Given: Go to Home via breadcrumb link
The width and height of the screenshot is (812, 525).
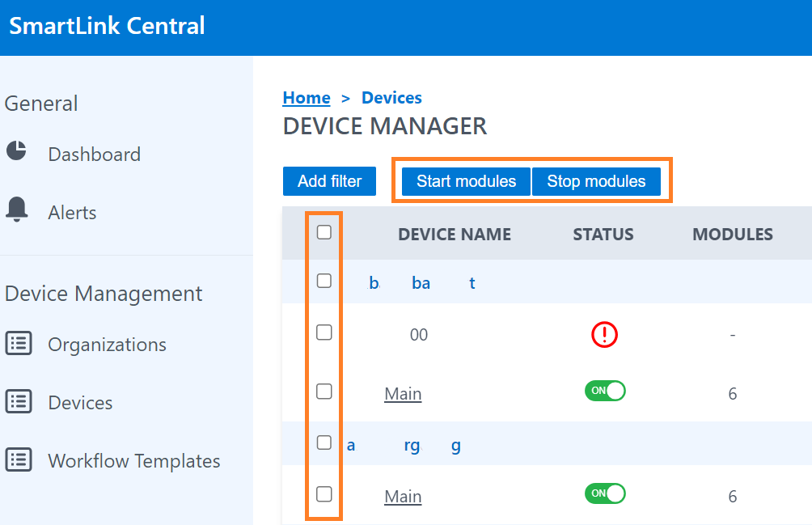Looking at the screenshot, I should click(x=307, y=98).
